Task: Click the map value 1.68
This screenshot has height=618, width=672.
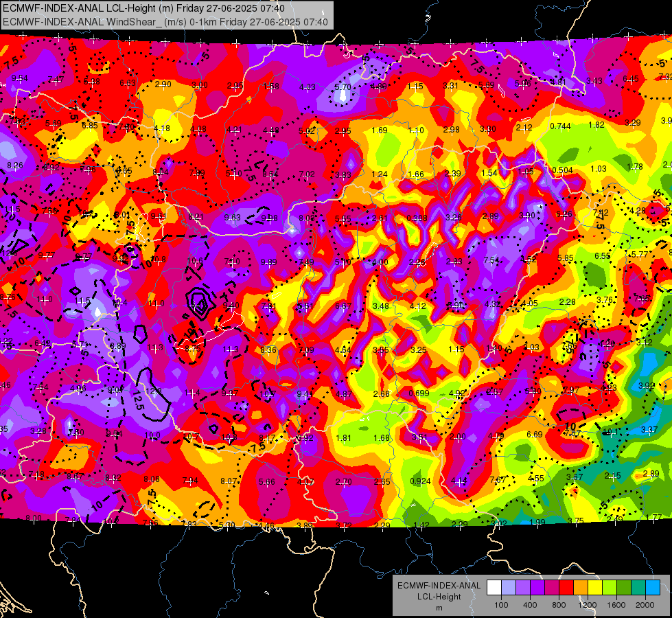Action: coord(382,438)
